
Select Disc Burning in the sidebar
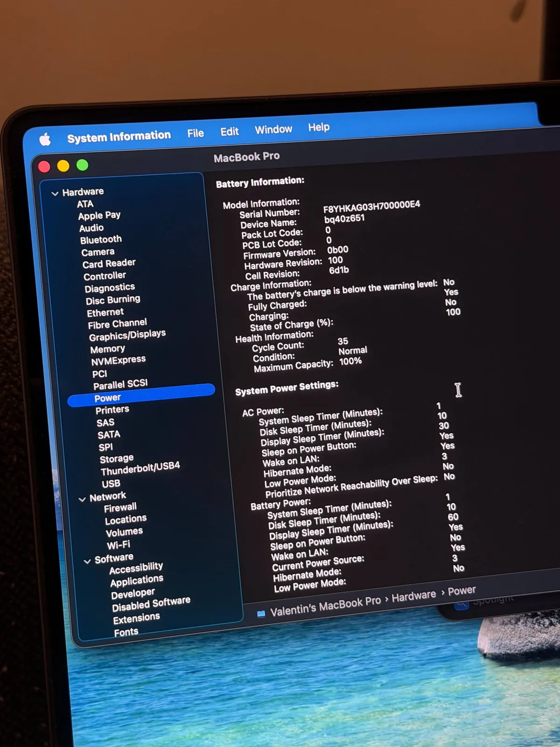(x=113, y=300)
